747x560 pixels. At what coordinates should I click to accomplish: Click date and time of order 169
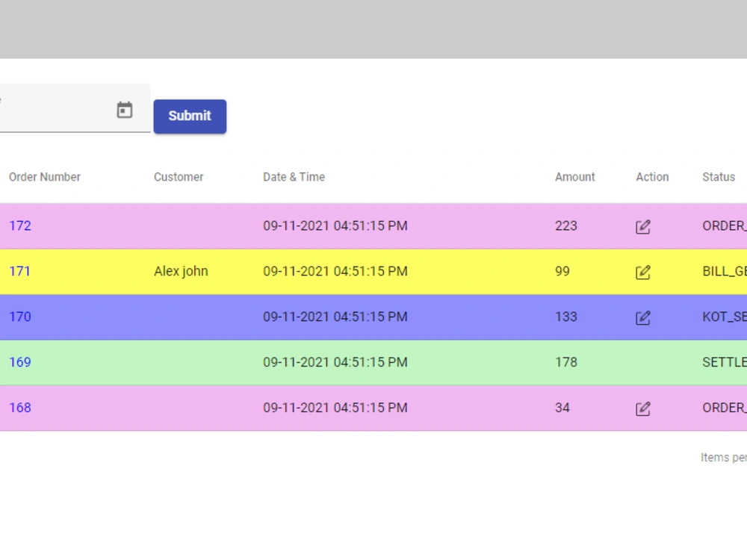[x=335, y=362]
